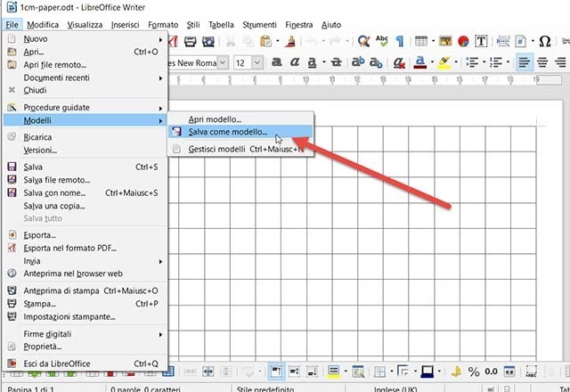Toggle formatting marks pilcrow icon

[400, 42]
